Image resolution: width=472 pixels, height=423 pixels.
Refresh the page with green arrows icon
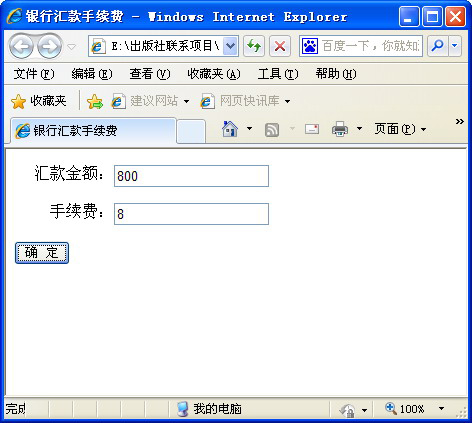[x=254, y=46]
